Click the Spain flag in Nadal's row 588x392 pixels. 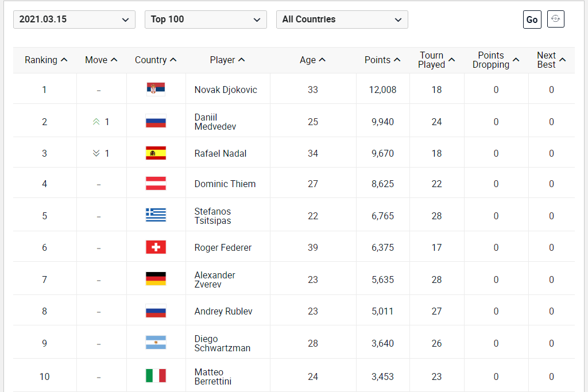pos(156,153)
